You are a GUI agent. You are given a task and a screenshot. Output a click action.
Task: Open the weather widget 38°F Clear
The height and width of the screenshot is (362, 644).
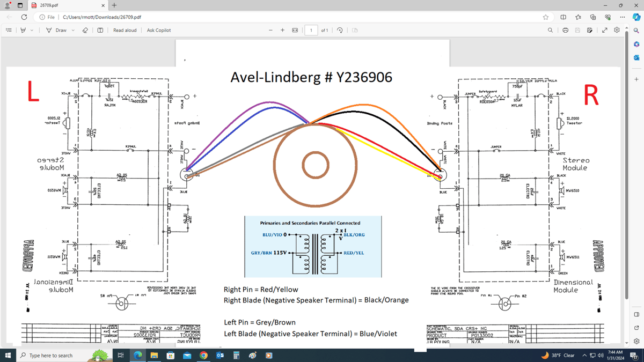(558, 356)
